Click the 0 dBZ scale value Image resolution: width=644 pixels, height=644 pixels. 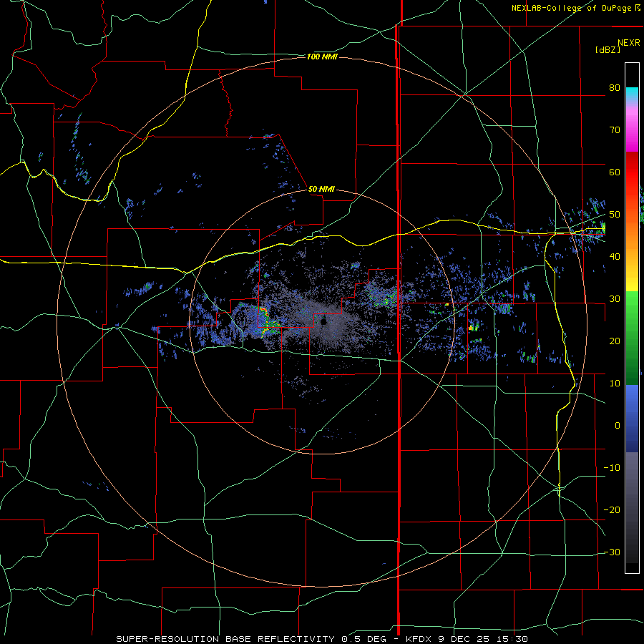(x=618, y=426)
